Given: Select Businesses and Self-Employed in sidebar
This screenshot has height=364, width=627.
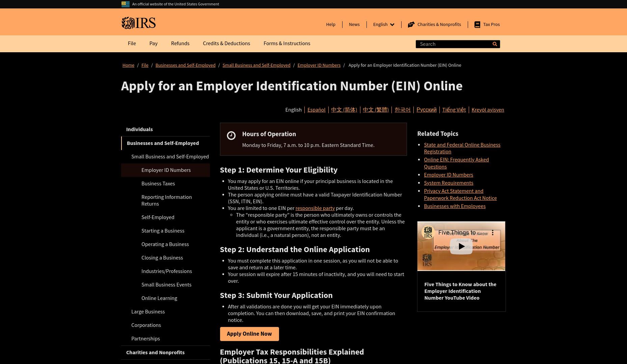Looking at the screenshot, I should 165,143.
